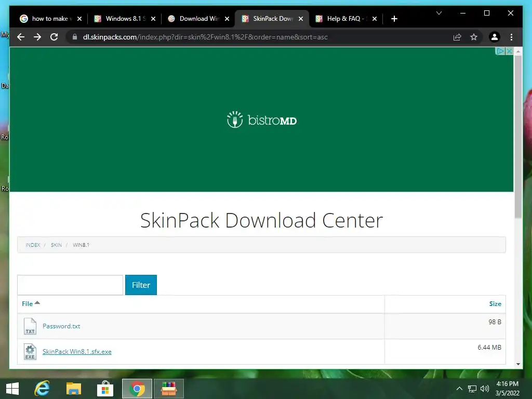Screen dimensions: 532x399
Task: Open a new tab with the plus button
Action: pyautogui.click(x=394, y=19)
